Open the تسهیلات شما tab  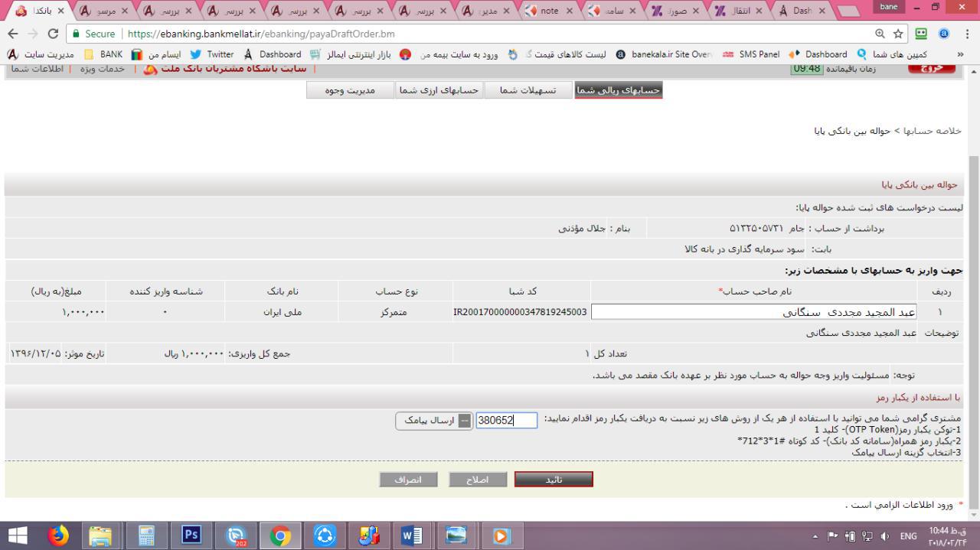pos(528,90)
